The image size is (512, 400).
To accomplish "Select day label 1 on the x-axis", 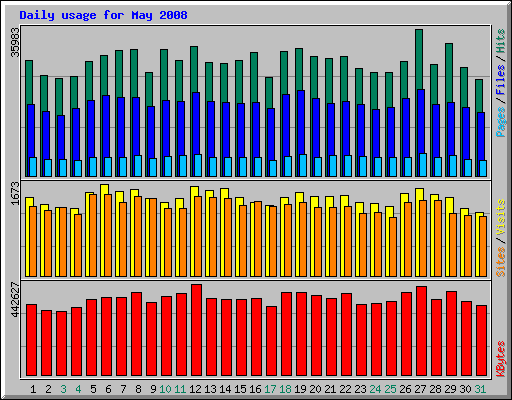I will tap(33, 389).
